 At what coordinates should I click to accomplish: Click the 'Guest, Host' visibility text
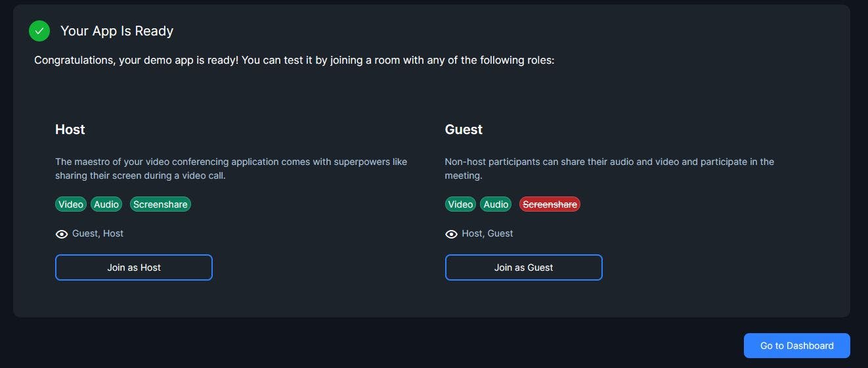click(98, 233)
